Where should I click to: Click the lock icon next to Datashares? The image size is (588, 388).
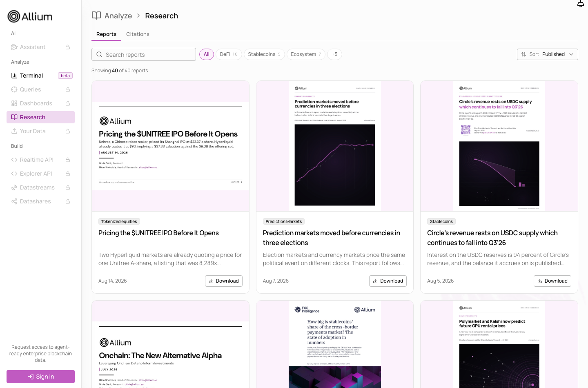68,201
